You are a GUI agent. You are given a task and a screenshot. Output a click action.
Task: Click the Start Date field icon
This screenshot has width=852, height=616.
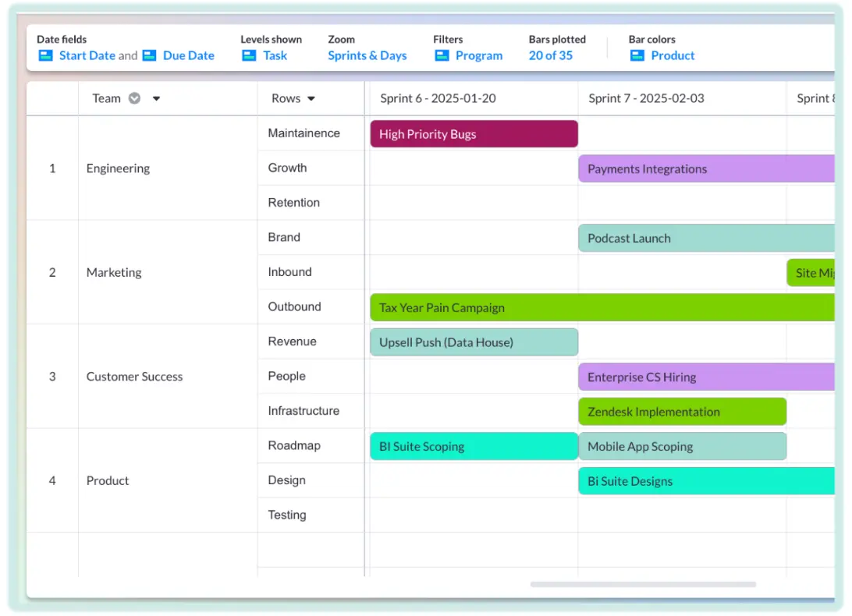[45, 55]
